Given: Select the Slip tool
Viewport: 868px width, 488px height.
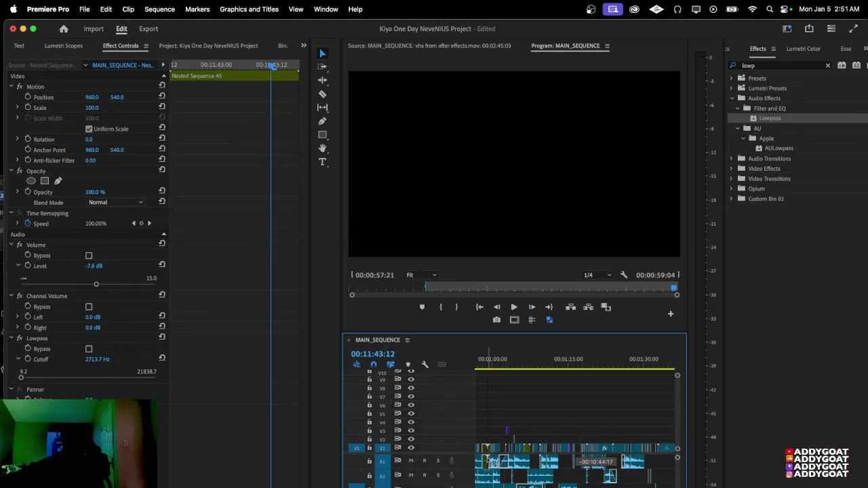Looking at the screenshot, I should tap(322, 108).
